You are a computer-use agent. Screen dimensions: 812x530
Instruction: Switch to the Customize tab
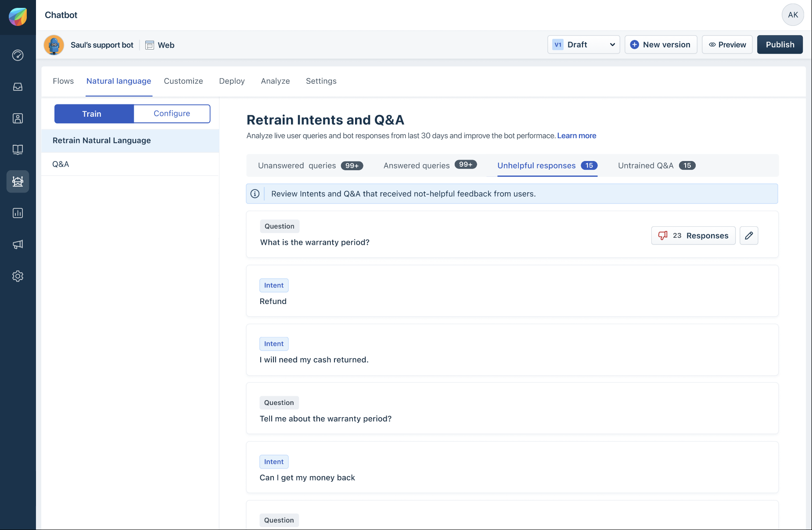(183, 81)
